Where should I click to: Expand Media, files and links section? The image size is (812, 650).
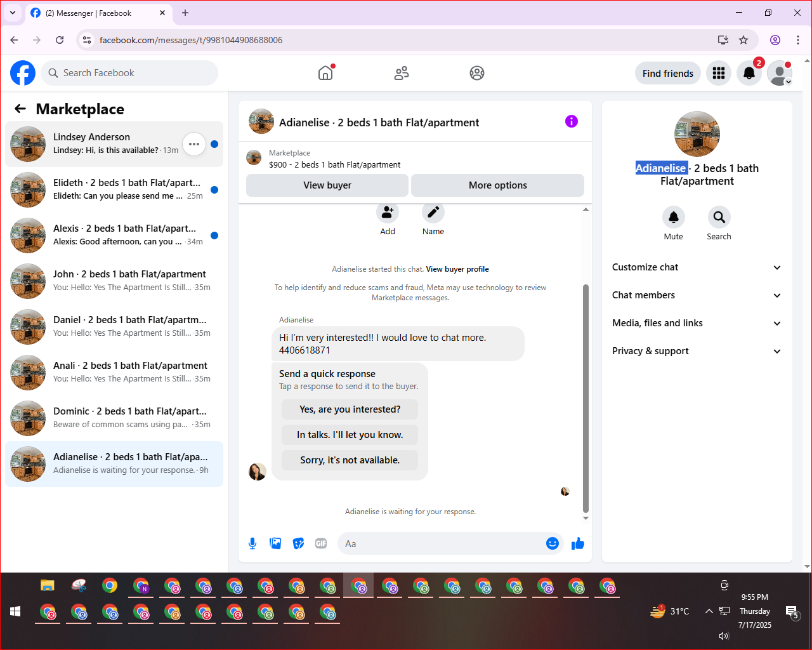click(x=697, y=323)
